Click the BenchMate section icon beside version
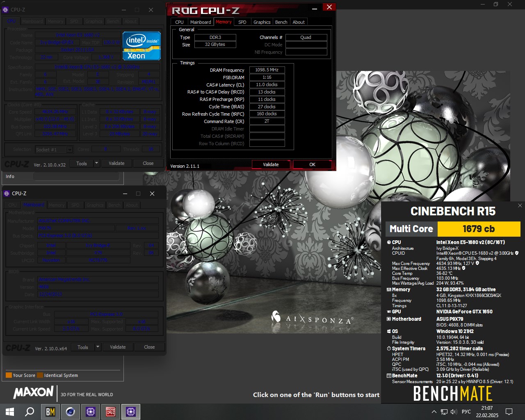Image resolution: width=525 pixels, height=420 pixels. click(389, 376)
